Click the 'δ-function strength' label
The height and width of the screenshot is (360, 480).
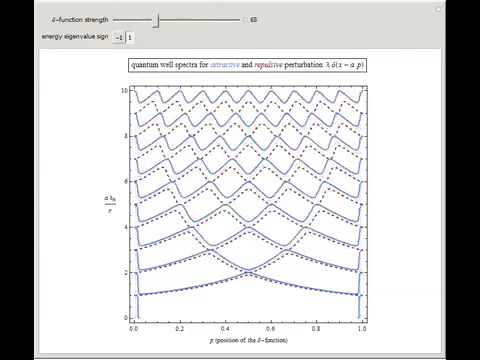tap(80, 20)
